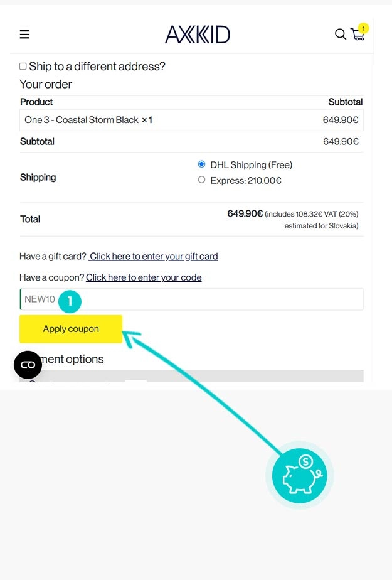This screenshot has width=392, height=580.
Task: Open the black accessibility widget icon
Action: (28, 365)
